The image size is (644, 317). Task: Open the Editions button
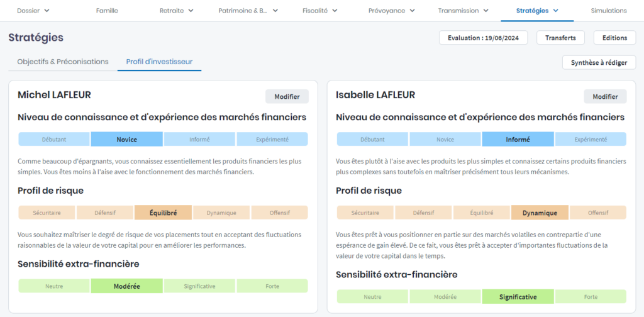point(614,38)
